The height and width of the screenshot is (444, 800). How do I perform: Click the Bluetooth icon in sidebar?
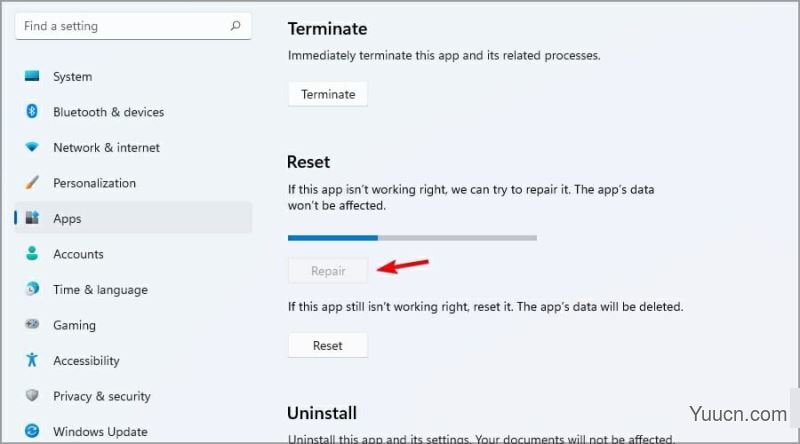32,111
